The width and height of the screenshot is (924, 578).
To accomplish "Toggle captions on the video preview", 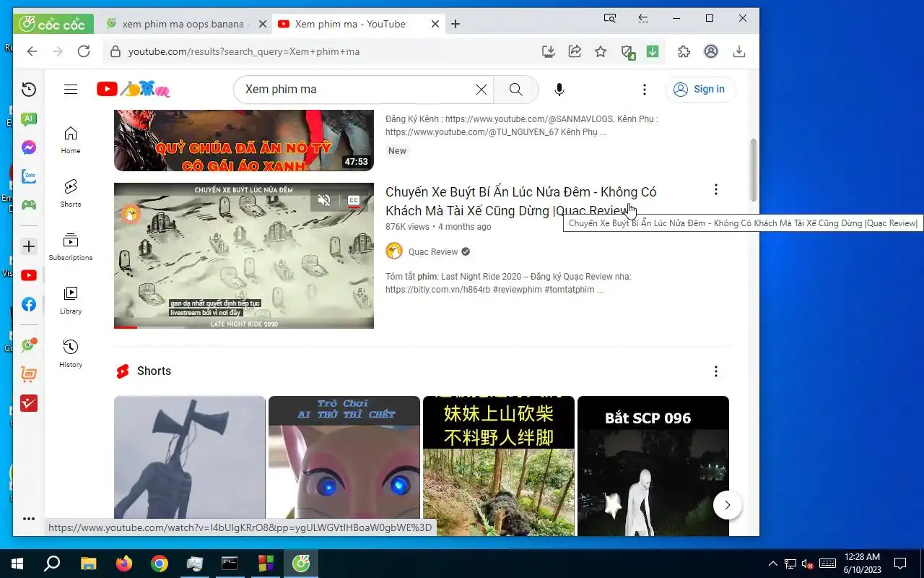I will 354,200.
